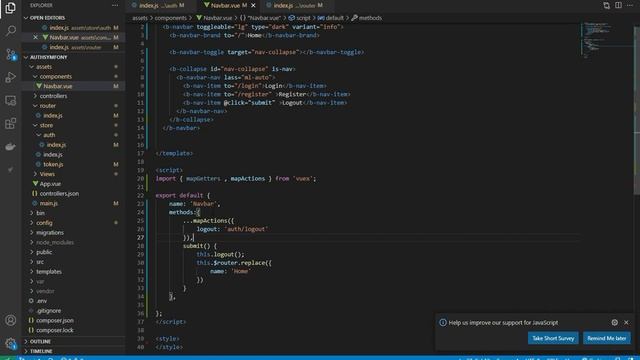Expand the migrations folder
This screenshot has width=640, height=360.
[31, 233]
